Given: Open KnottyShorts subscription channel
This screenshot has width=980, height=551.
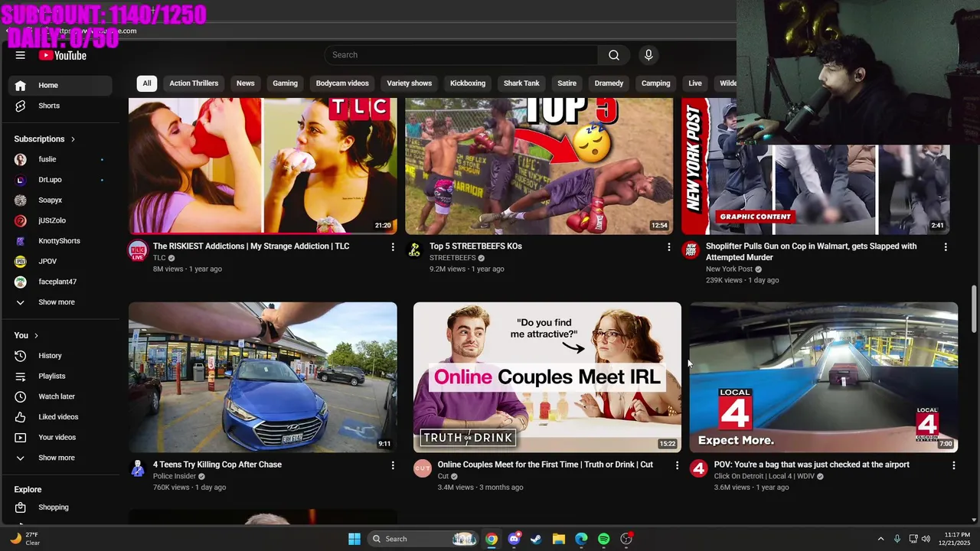Looking at the screenshot, I should [x=60, y=241].
